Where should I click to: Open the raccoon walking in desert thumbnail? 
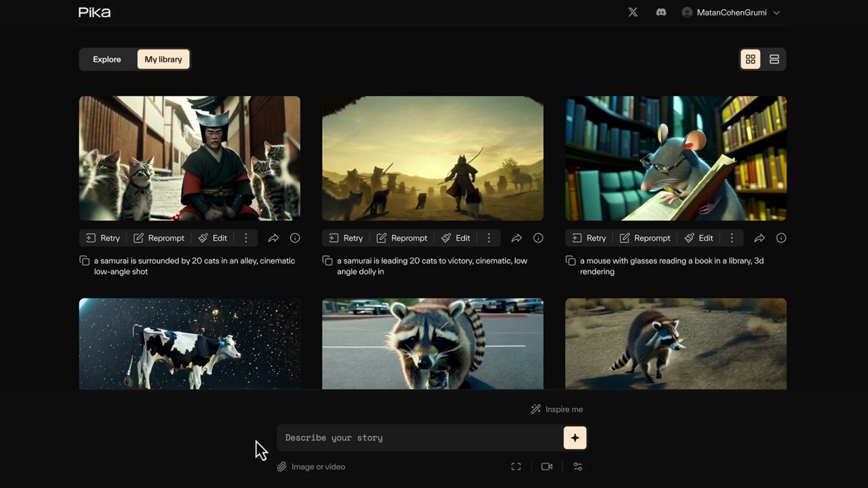(676, 344)
